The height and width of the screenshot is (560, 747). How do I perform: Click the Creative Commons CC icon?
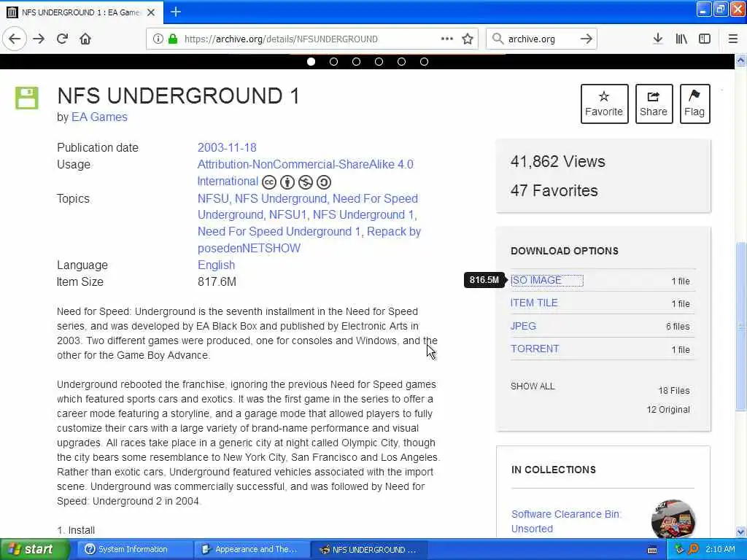point(269,182)
